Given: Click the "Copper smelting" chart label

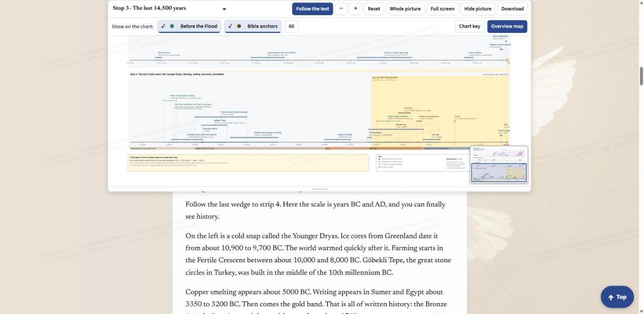Looking at the screenshot, I should click(345, 134).
